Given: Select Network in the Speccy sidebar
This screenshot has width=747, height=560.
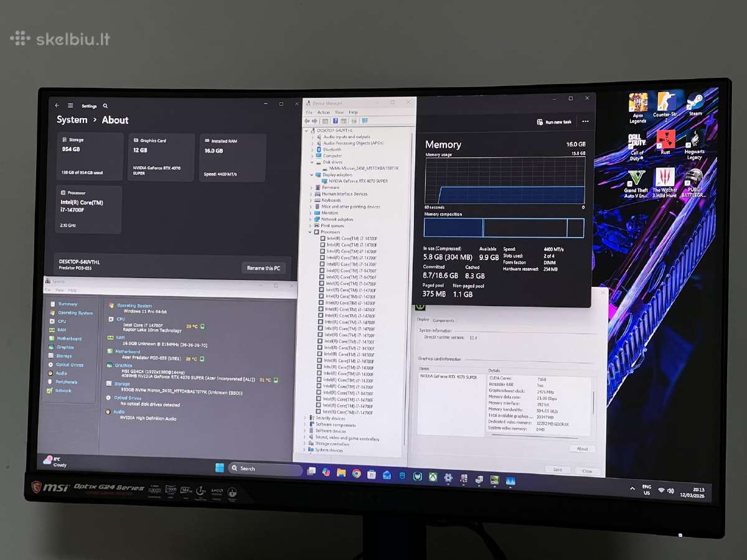Looking at the screenshot, I should coord(59,391).
